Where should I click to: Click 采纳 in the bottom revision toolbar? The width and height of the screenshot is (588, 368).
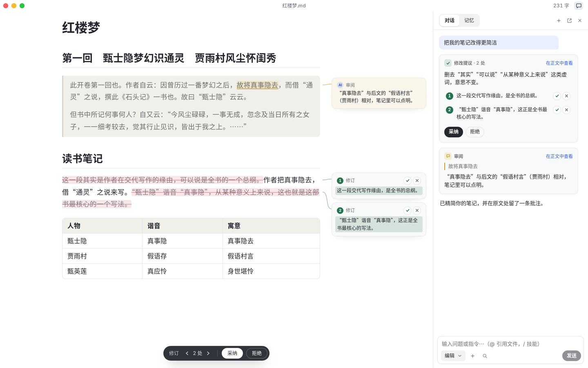coord(232,353)
